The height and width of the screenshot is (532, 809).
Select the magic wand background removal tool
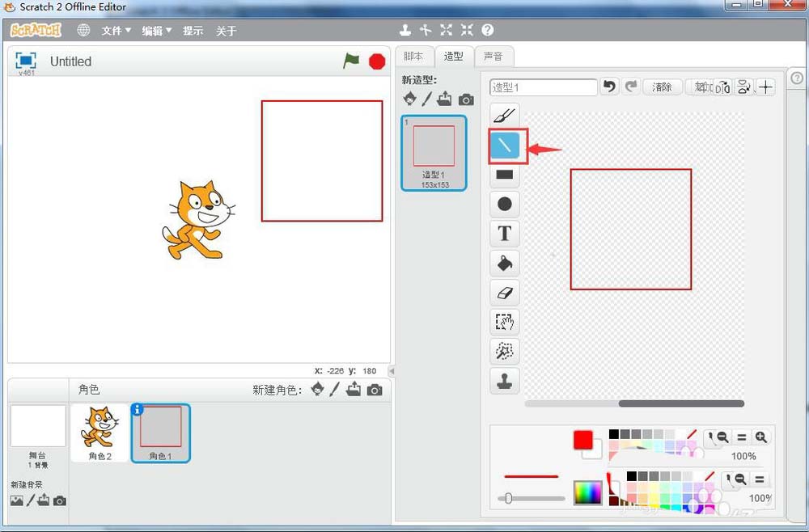click(x=504, y=352)
